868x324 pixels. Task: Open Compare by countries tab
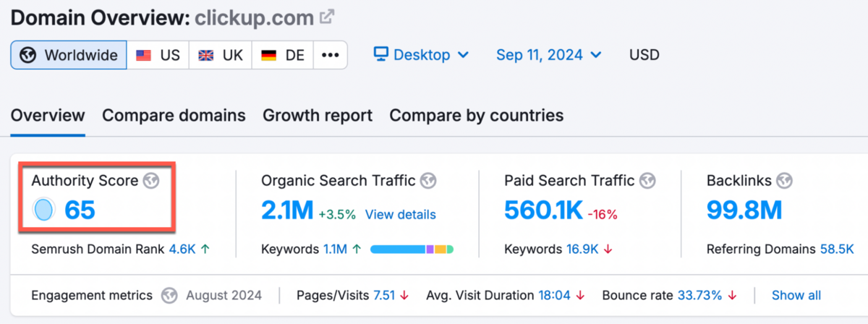coord(477,116)
